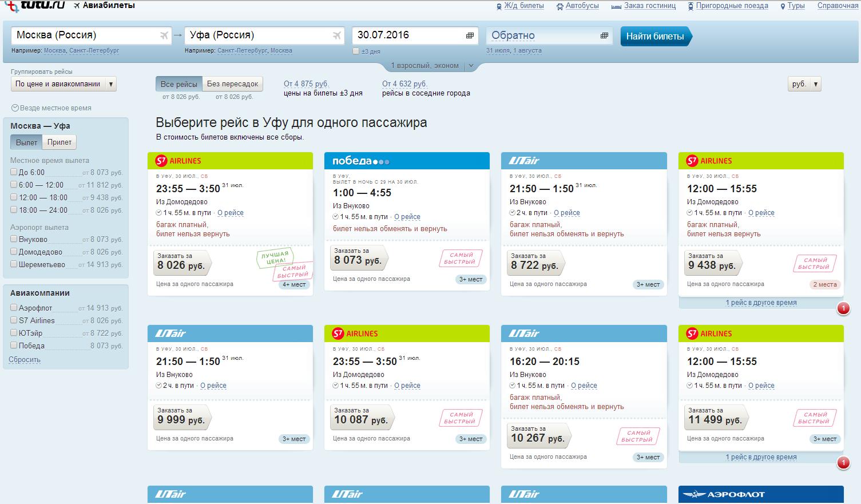Select the Без пересадок tab
861x504 pixels.
pyautogui.click(x=232, y=84)
